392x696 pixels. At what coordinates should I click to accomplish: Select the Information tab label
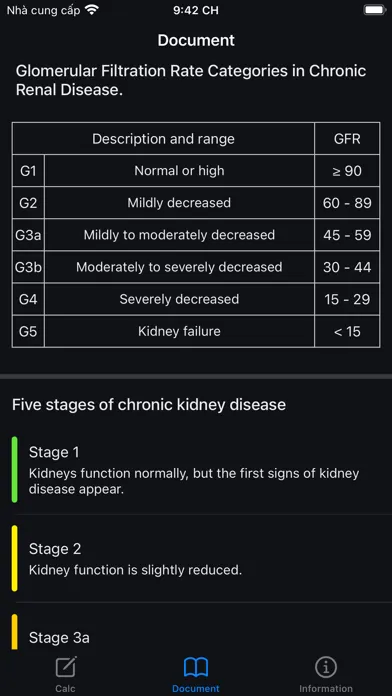[x=326, y=688]
